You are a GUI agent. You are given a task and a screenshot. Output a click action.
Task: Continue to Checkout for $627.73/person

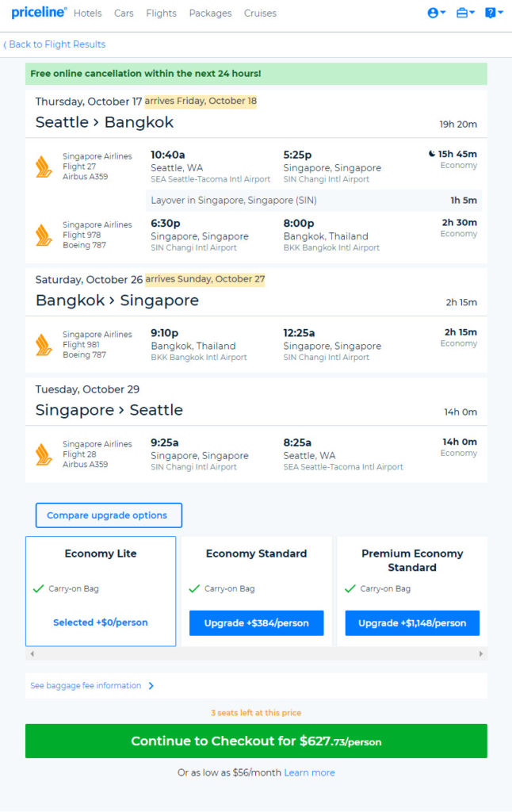tap(256, 741)
